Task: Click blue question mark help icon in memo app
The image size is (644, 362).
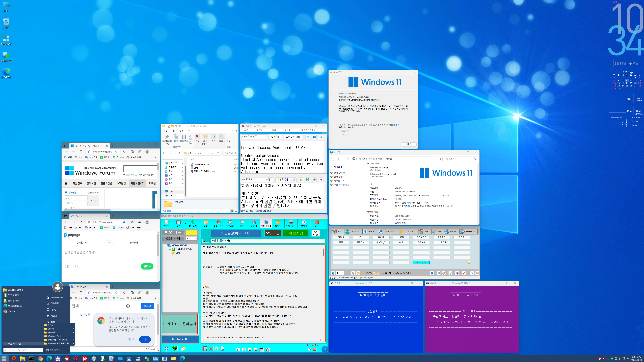Action: [325, 349]
